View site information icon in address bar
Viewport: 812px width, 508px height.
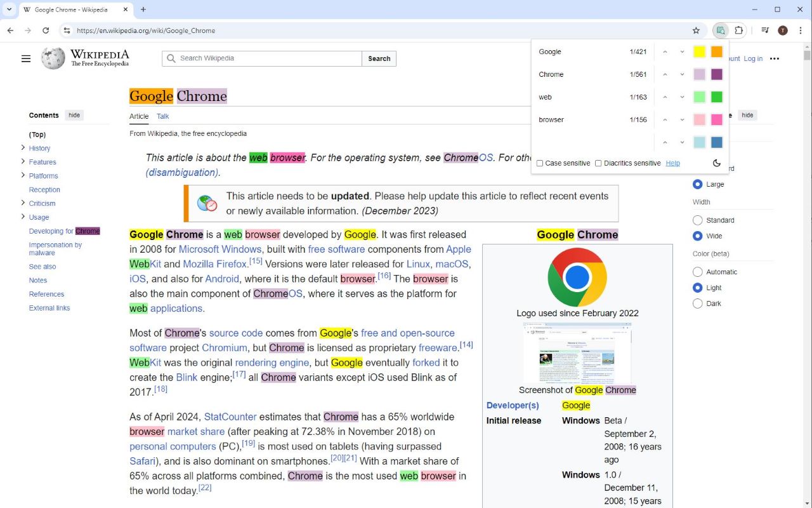67,30
